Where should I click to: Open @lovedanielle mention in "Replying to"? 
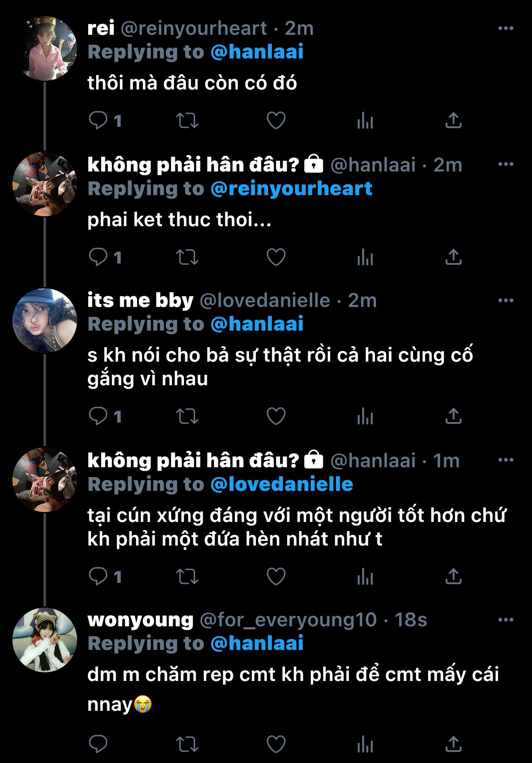pos(282,484)
